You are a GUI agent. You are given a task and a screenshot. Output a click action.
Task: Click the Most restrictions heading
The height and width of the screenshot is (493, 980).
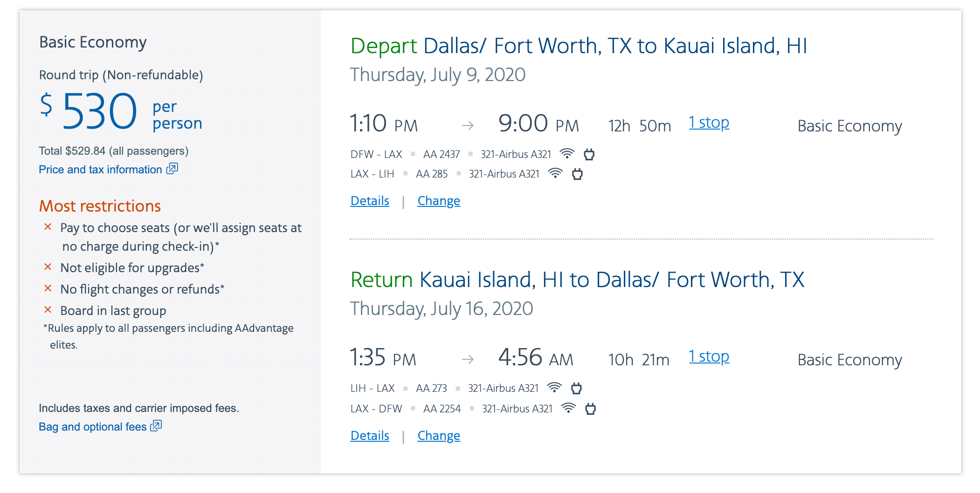(100, 206)
